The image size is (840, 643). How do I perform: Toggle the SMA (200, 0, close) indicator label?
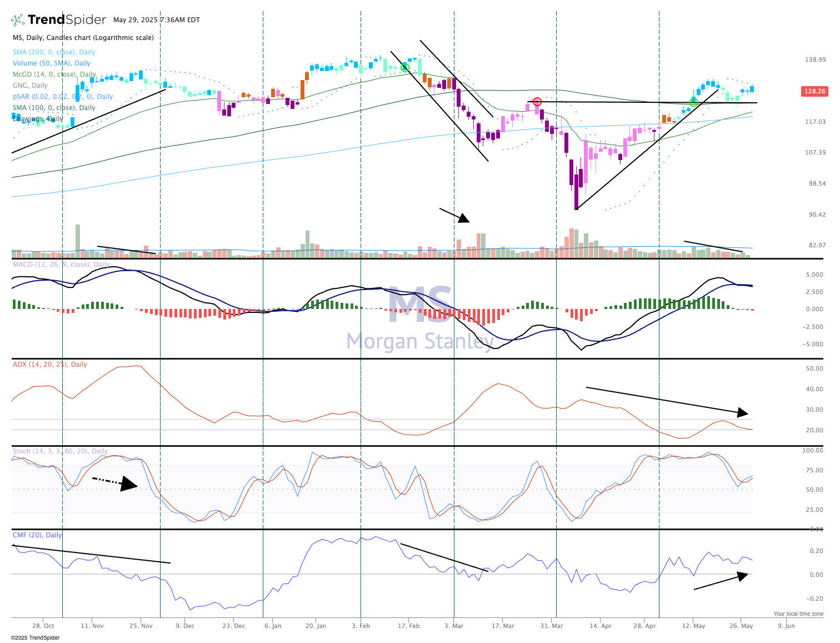click(x=54, y=52)
